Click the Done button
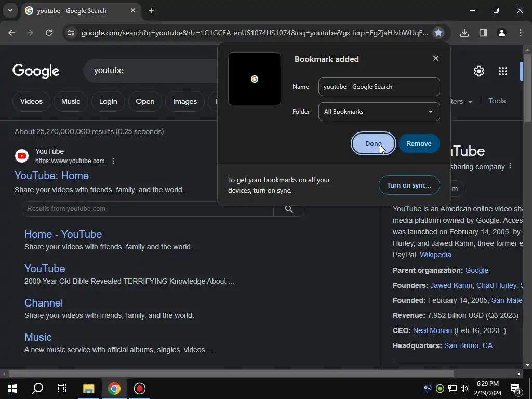Screen dimensions: 532x399 point(373,143)
